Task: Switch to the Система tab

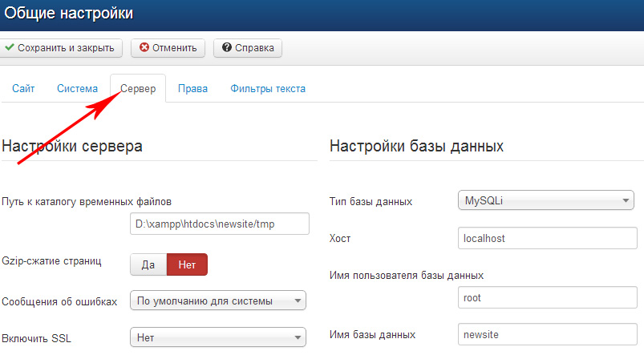Action: click(x=77, y=89)
